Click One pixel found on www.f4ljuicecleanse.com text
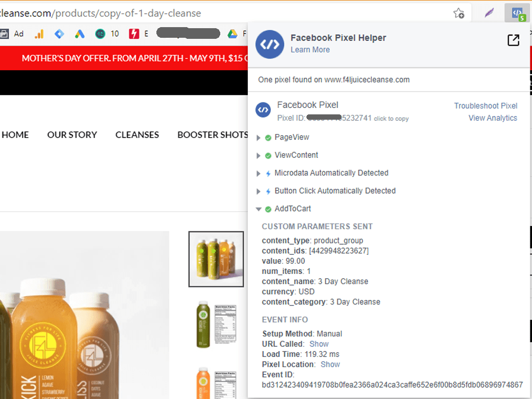 334,80
